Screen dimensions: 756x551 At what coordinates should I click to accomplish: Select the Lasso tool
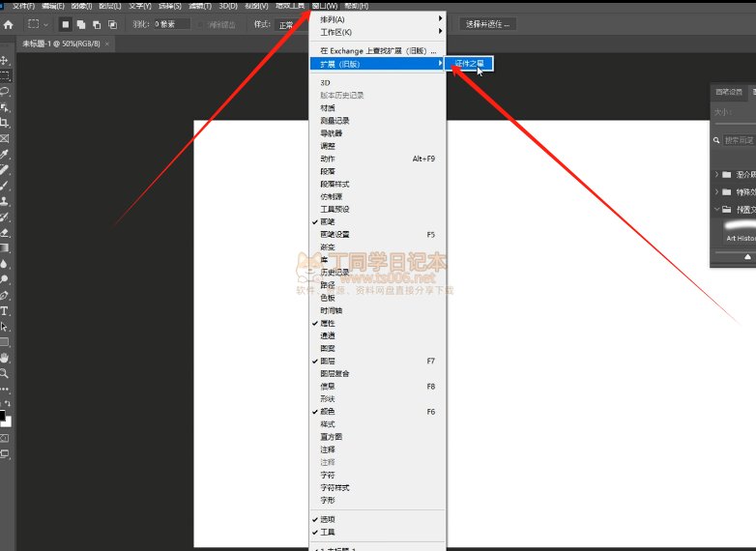coord(5,92)
